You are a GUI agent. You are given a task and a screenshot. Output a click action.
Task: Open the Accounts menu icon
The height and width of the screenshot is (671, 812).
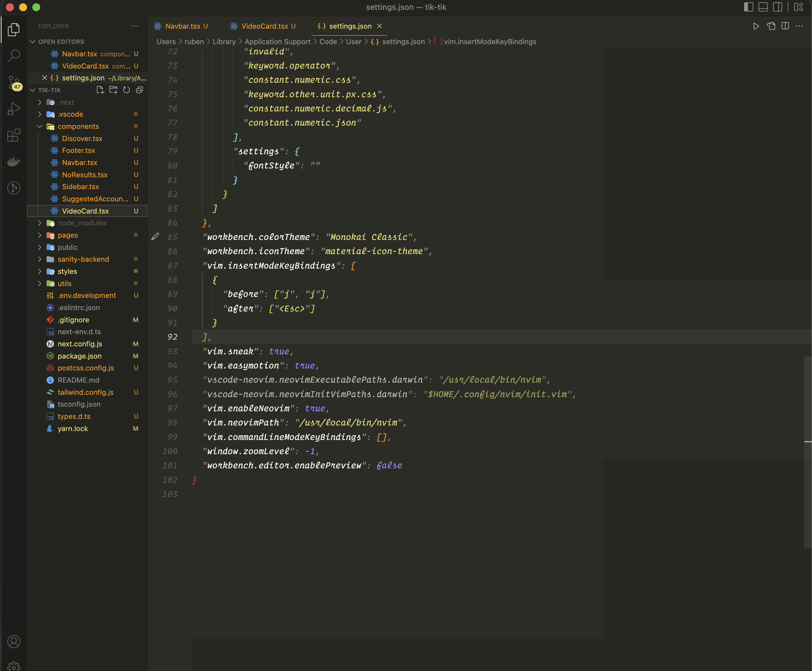click(x=14, y=642)
